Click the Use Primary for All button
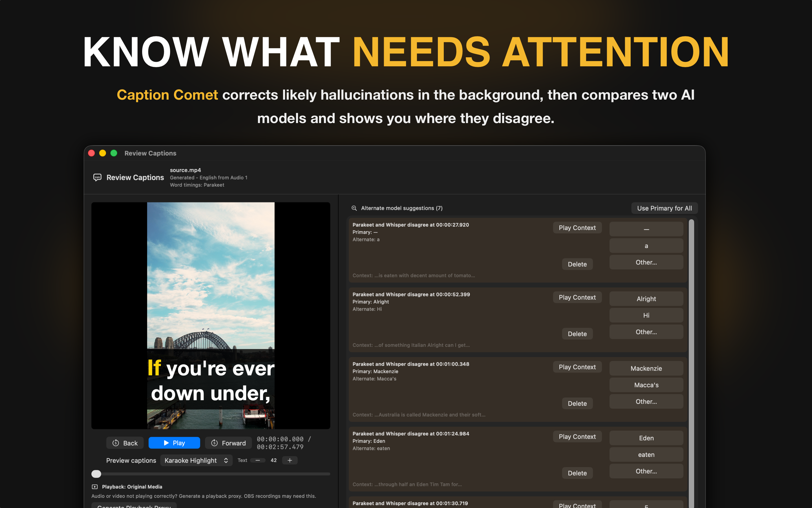Screen dimensions: 812x508 click(664, 208)
